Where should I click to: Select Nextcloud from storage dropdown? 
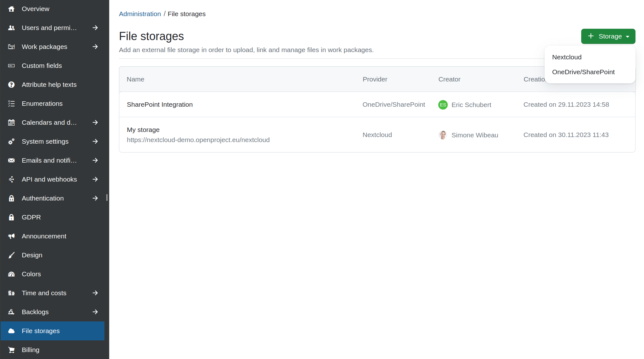click(567, 57)
